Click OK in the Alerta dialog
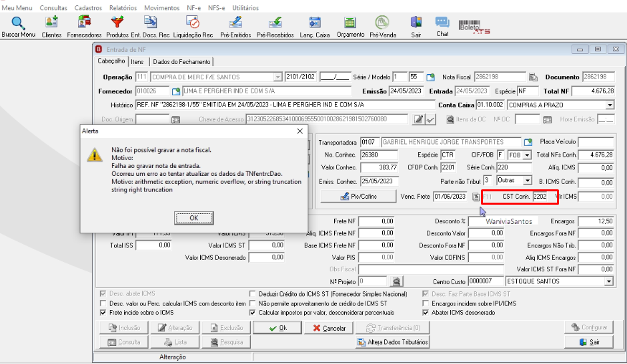This screenshot has height=364, width=627. point(194,218)
